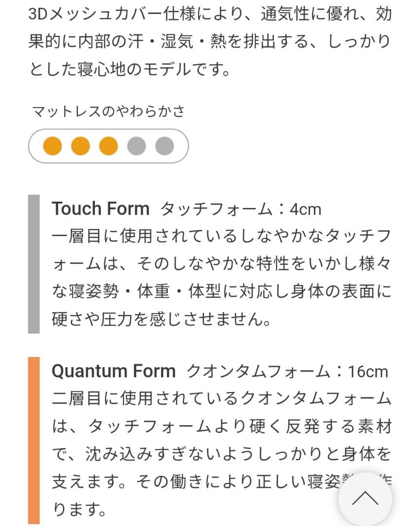Screen dimensions: 420x526
Task: Click the Touch Form heading
Action: (x=100, y=209)
